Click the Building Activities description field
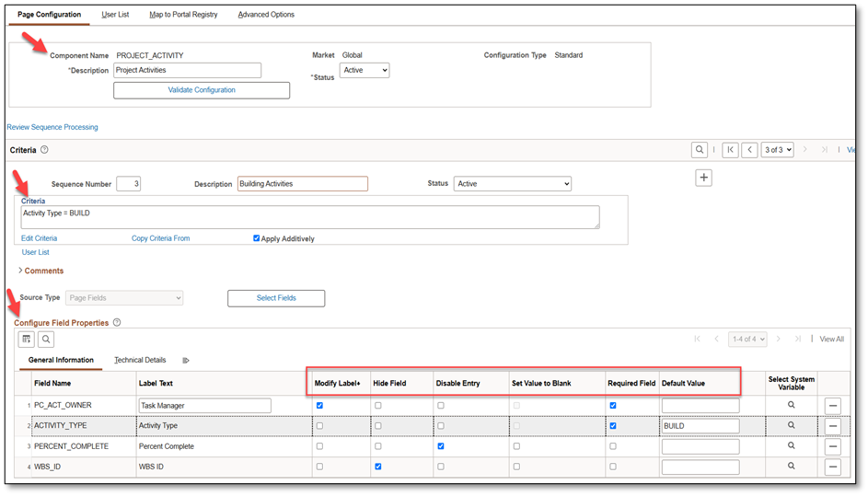The image size is (868, 496). tap(303, 184)
